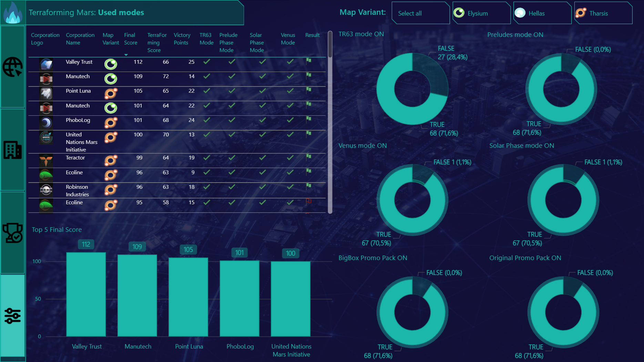Image resolution: width=644 pixels, height=362 pixels.
Task: Sort the table by Victory Points column header
Action: [x=182, y=39]
